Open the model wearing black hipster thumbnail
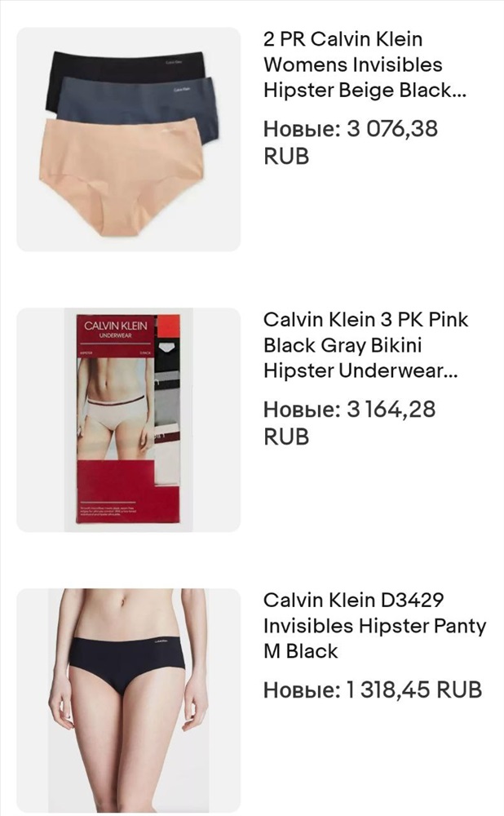504x816 pixels. tap(129, 700)
